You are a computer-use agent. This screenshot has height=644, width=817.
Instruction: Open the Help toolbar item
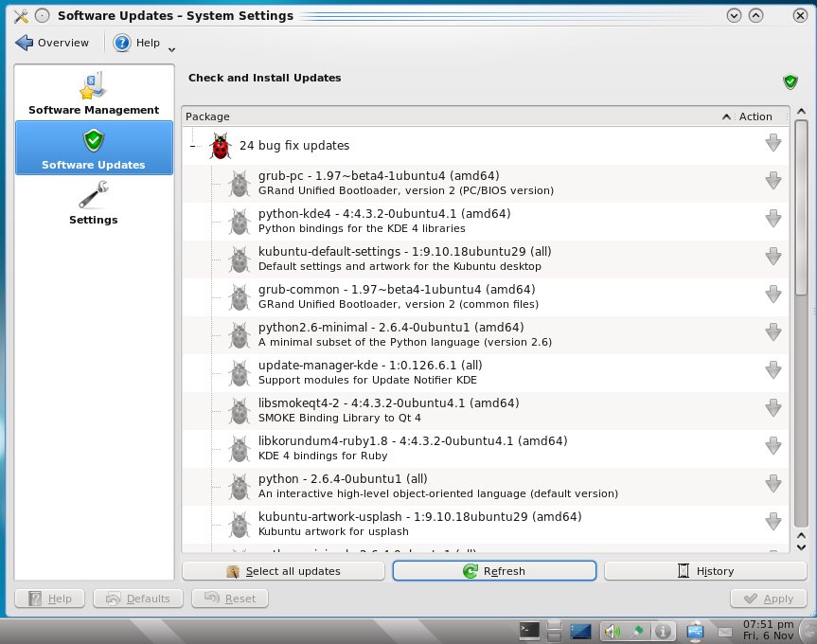point(137,43)
